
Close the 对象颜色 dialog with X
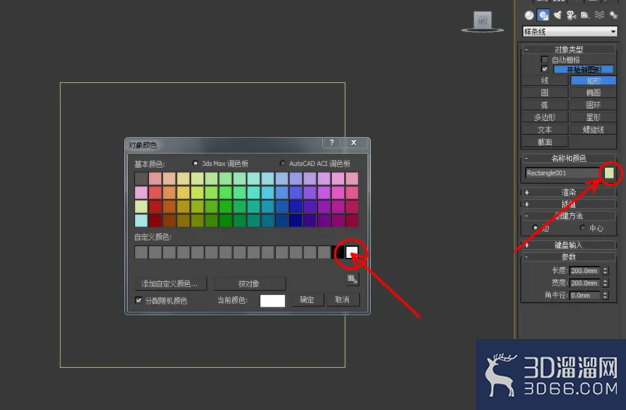354,143
